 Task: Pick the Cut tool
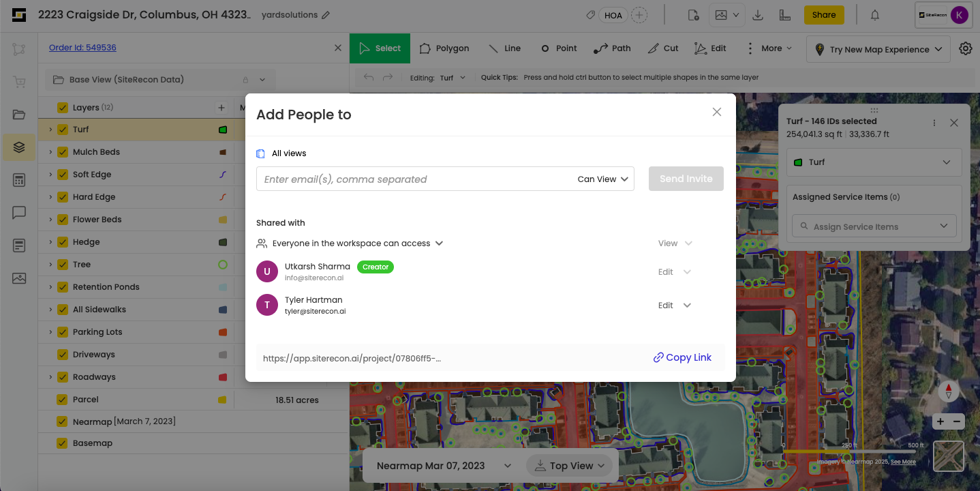(663, 48)
